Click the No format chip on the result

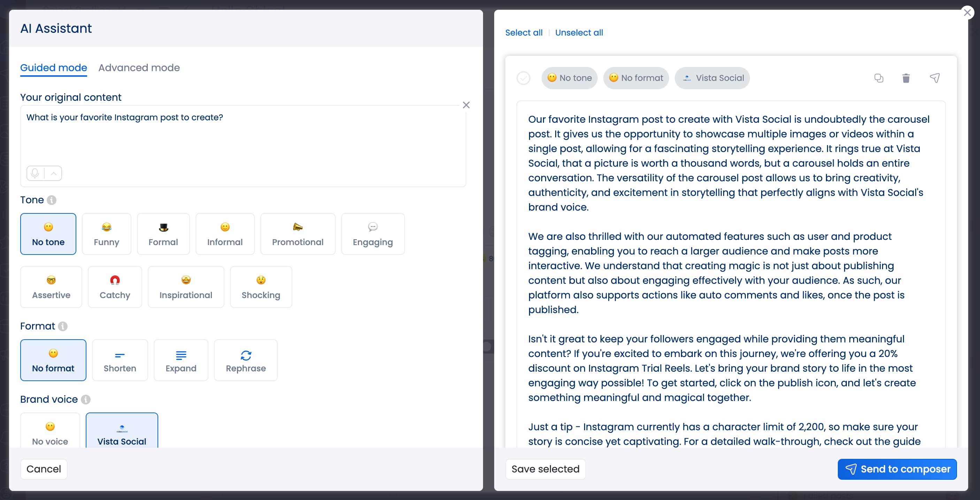(x=636, y=78)
